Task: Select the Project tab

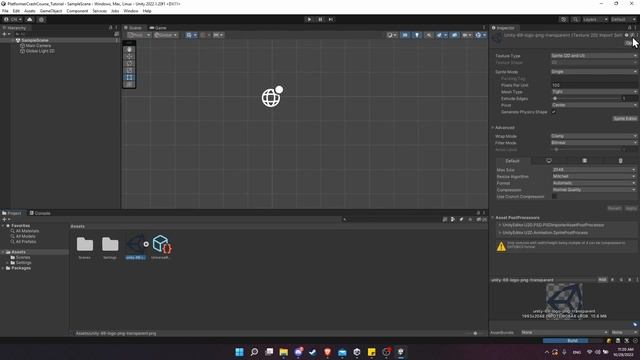Action: click(x=11, y=213)
